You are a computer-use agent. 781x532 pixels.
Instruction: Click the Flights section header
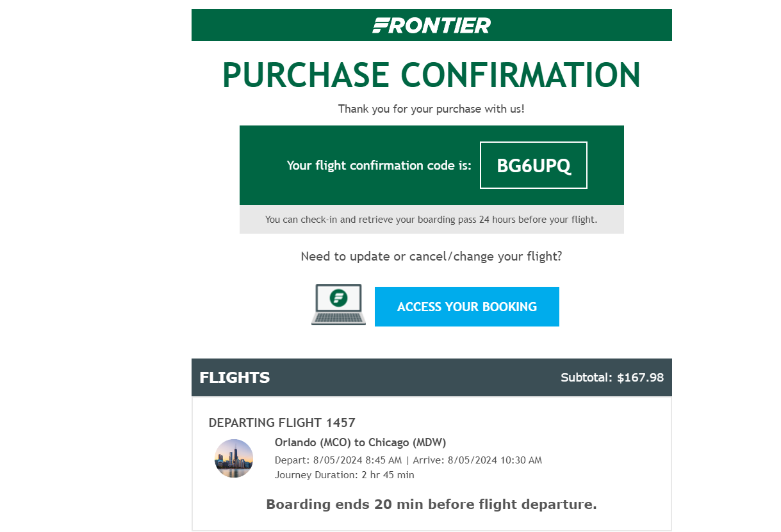(432, 378)
